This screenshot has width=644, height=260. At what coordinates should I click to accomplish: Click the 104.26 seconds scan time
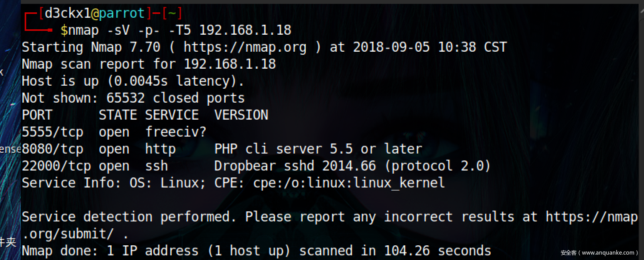point(438,251)
